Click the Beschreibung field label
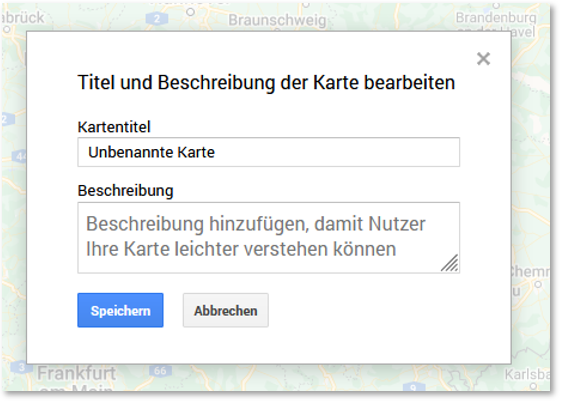The height and width of the screenshot is (403, 561). tap(126, 191)
